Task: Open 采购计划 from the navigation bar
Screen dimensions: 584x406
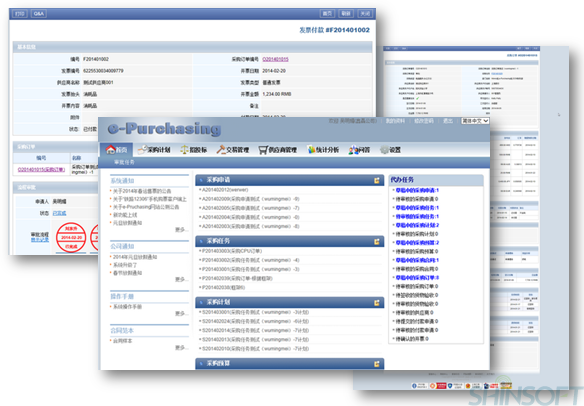Action: pyautogui.click(x=154, y=150)
